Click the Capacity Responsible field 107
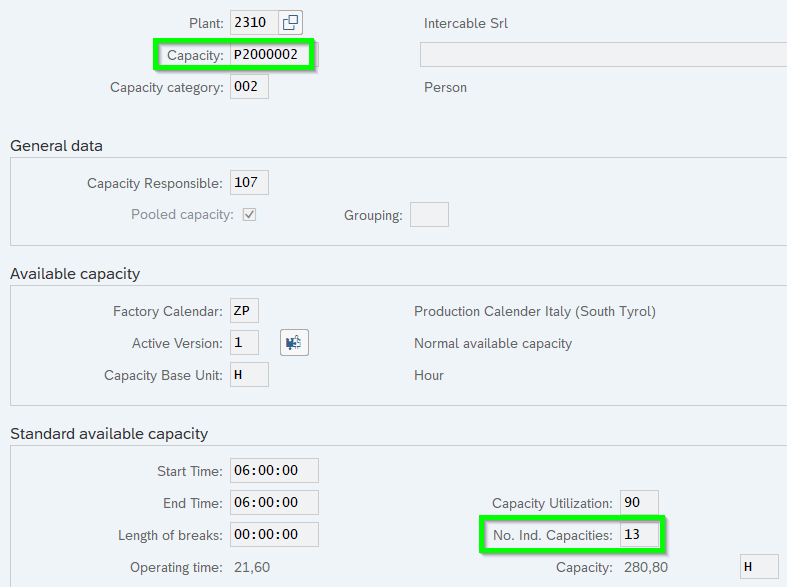 click(x=249, y=183)
